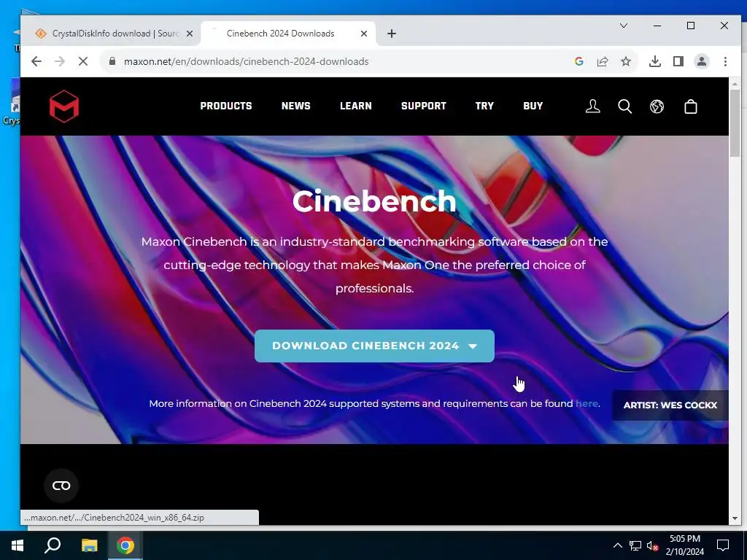Open the NEWS menu
Viewport: 747px width, 560px height.
tap(296, 106)
